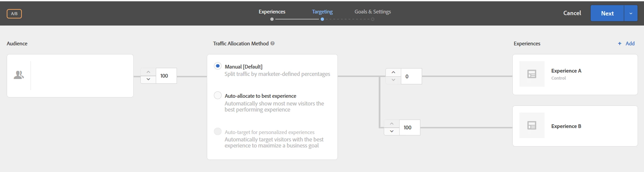Click the audience people icon
The height and width of the screenshot is (172, 644).
click(19, 75)
